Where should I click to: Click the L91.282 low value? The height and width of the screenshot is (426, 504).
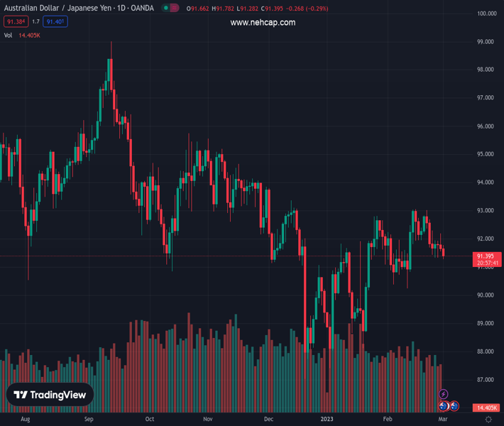click(248, 9)
